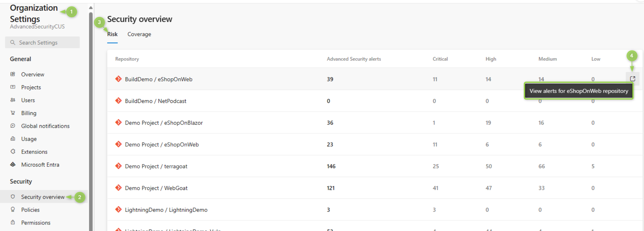Click the Critical column header

point(440,59)
